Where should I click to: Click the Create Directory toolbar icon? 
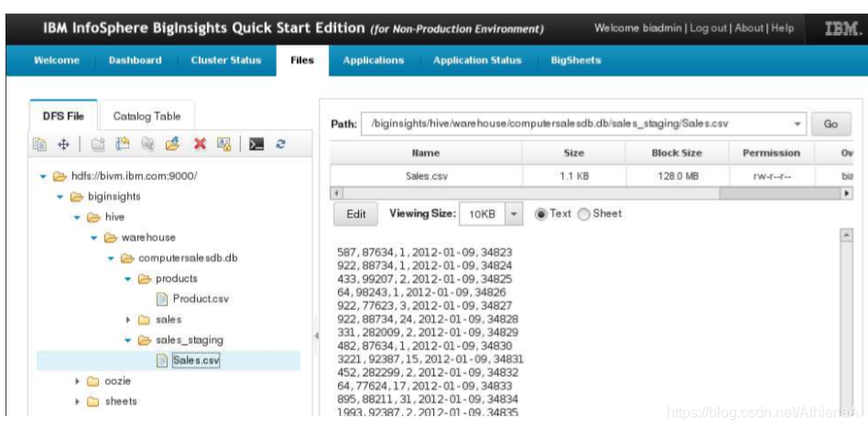click(98, 145)
